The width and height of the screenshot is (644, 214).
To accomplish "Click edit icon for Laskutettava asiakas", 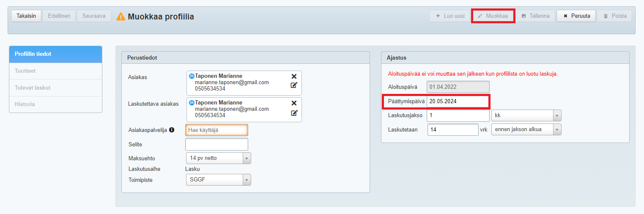I will (x=294, y=113).
